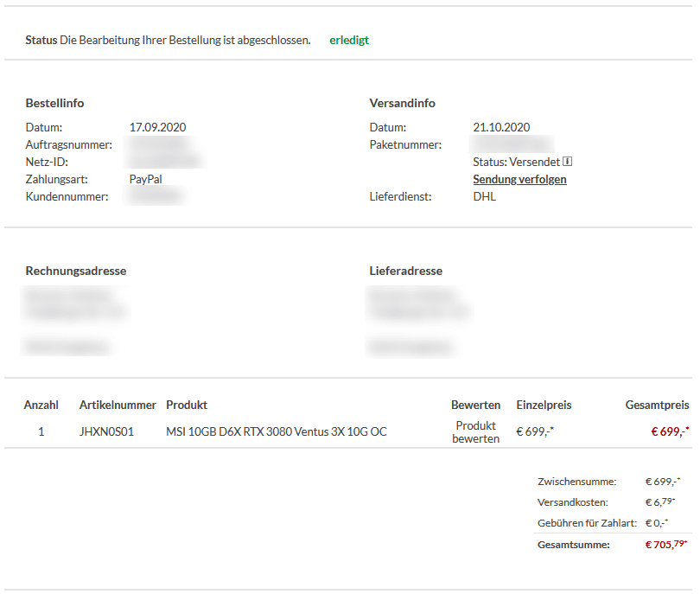Click the Artikelnummer column header
Screen dimensions: 700x594
[x=118, y=405]
